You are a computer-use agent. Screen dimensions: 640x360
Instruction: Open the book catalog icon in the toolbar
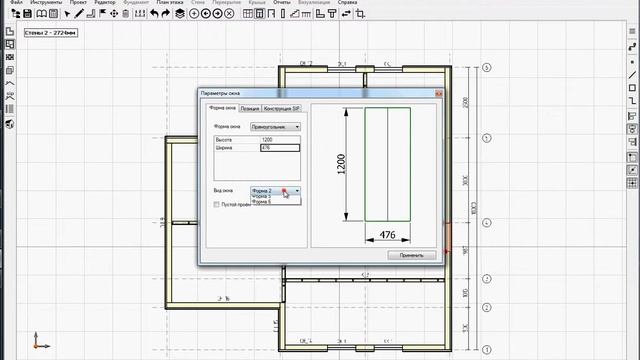point(41,14)
